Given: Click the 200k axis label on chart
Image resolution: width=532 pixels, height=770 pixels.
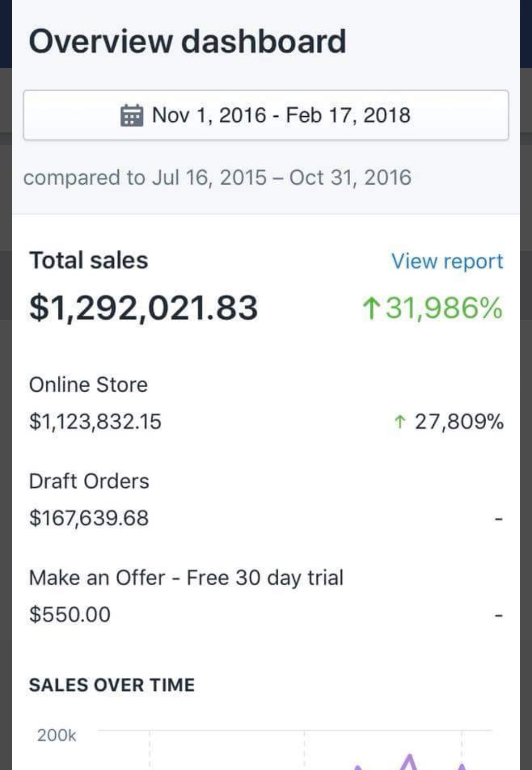Looking at the screenshot, I should pyautogui.click(x=57, y=735).
